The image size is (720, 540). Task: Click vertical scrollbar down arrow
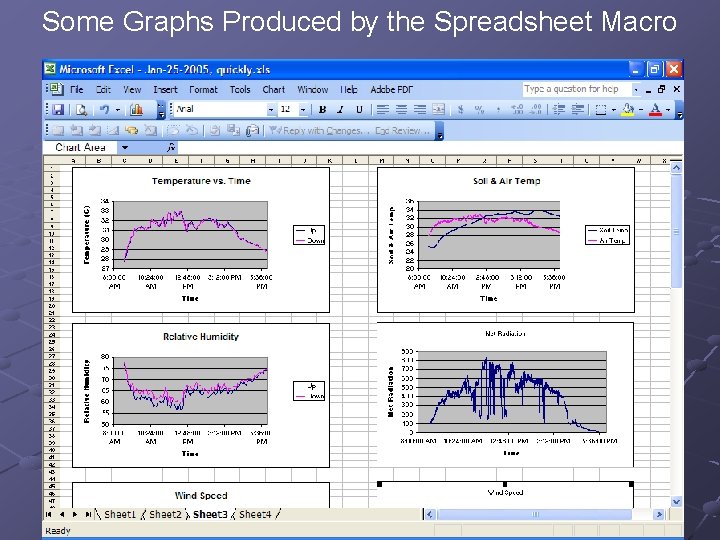[x=676, y=501]
